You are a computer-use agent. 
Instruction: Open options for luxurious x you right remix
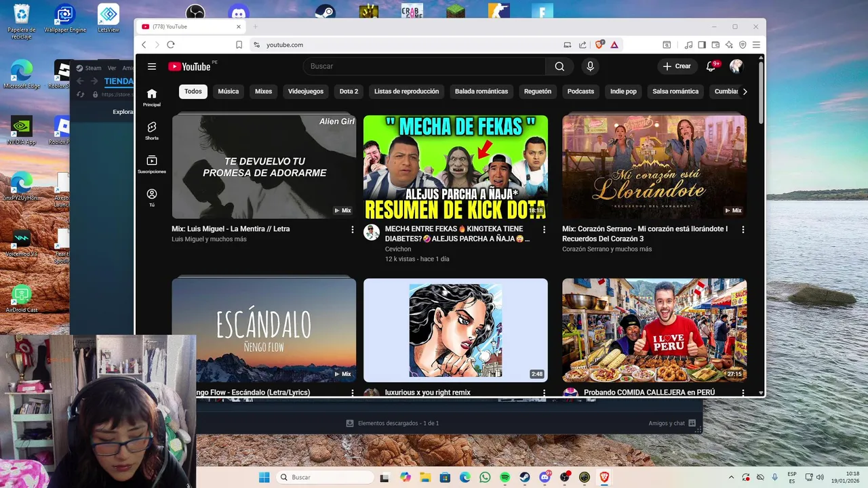click(544, 392)
